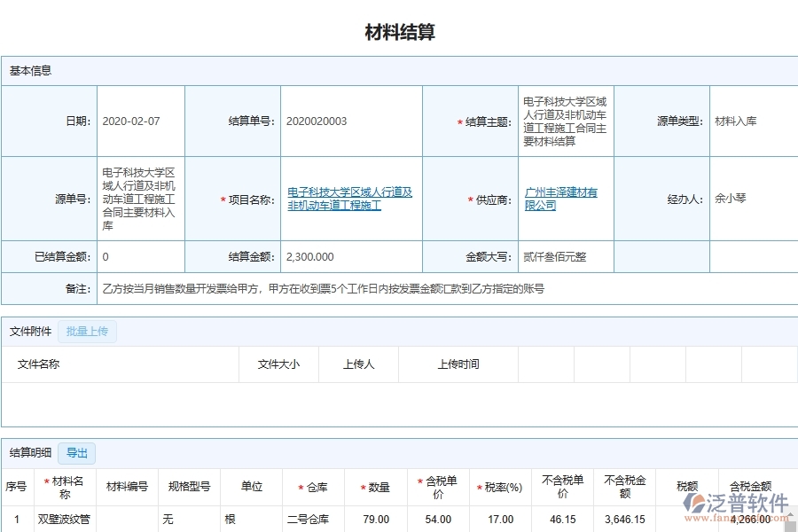This screenshot has width=798, height=532.
Task: Click the 材料结算 page title
Action: point(399,30)
